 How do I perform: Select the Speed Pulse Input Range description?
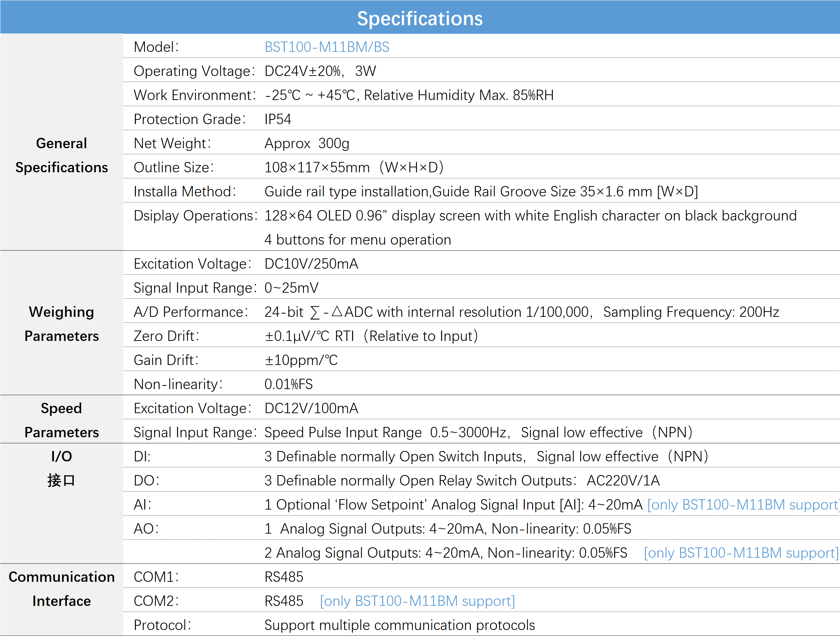coord(479,433)
